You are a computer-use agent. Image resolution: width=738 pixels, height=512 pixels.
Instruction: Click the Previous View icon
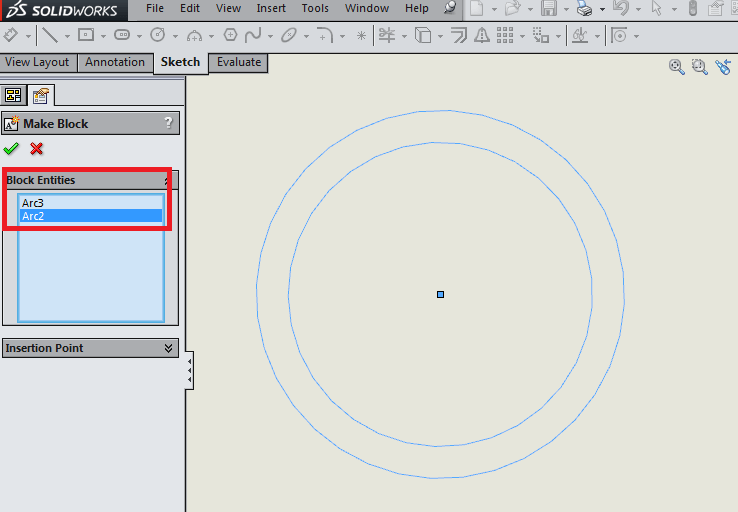(723, 67)
